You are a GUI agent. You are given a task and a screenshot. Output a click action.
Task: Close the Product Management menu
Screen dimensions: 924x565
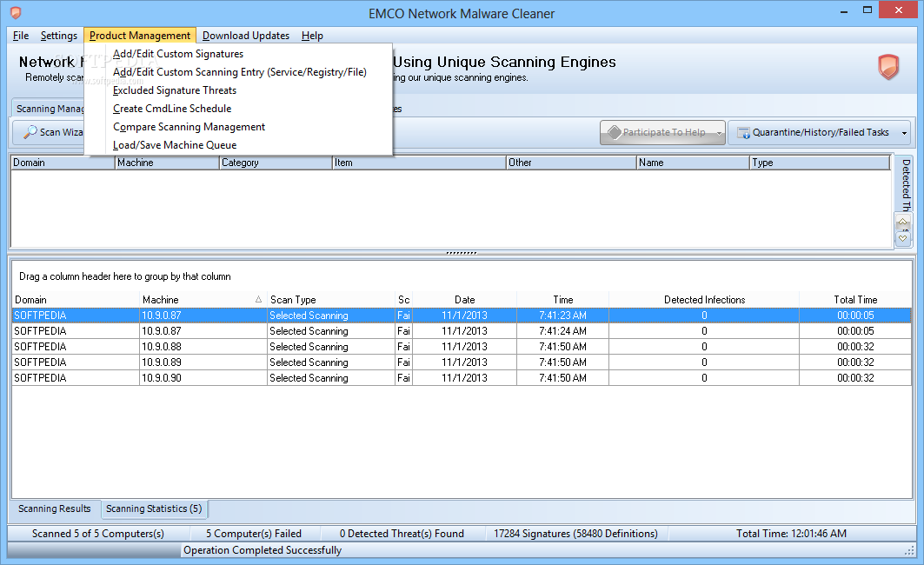pyautogui.click(x=140, y=36)
